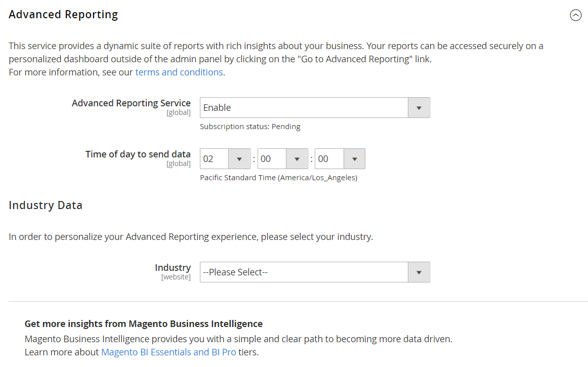
Task: Click the Subscription status: Pending text
Action: (x=250, y=126)
